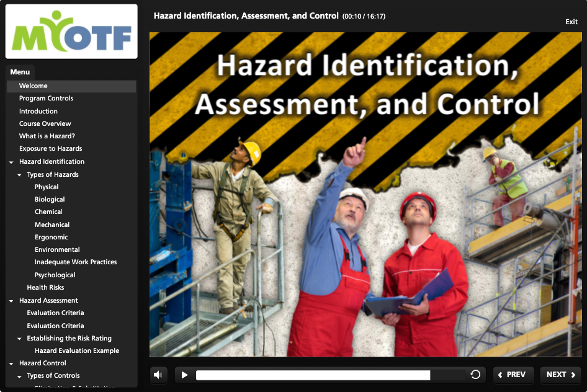Viewport: 587px width, 392px height.
Task: Select Establishing the Risk Rating
Action: coord(69,338)
